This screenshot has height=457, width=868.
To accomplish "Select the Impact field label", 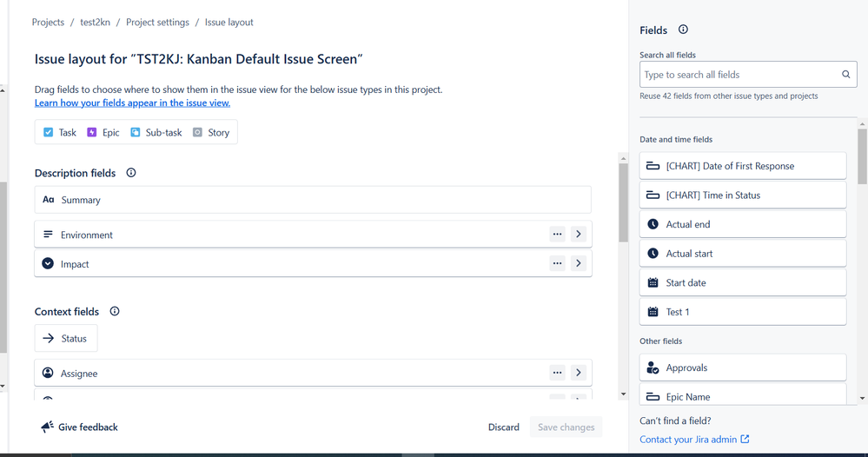I will click(75, 264).
